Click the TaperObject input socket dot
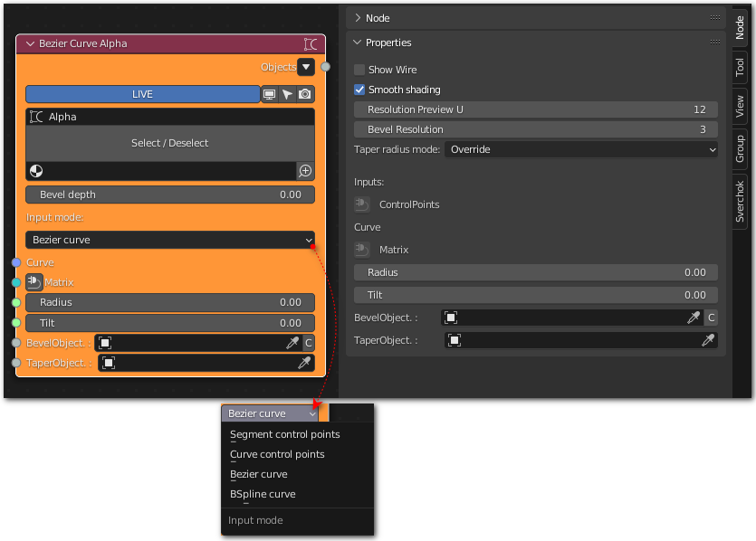This screenshot has width=756, height=541. point(16,363)
